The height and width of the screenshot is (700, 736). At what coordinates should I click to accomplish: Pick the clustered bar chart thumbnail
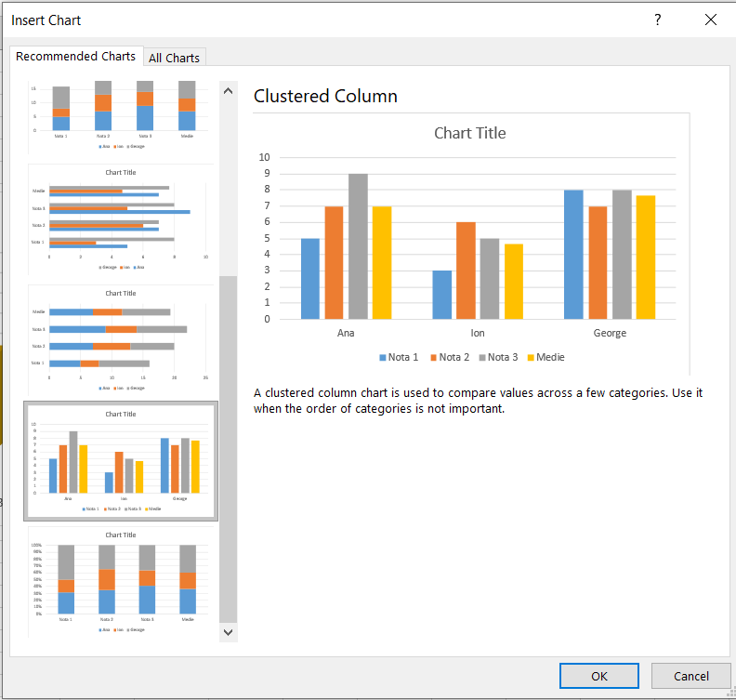click(121, 218)
